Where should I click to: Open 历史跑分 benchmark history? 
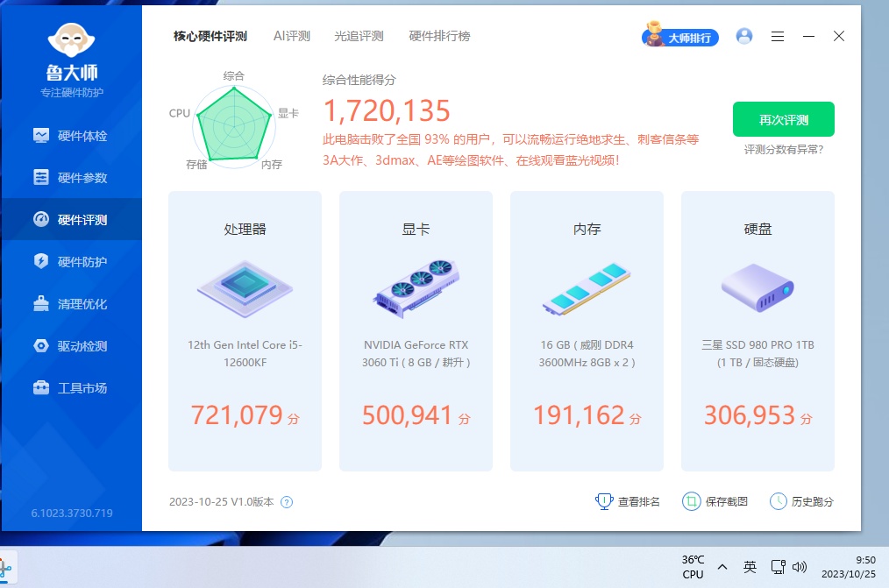click(x=801, y=502)
